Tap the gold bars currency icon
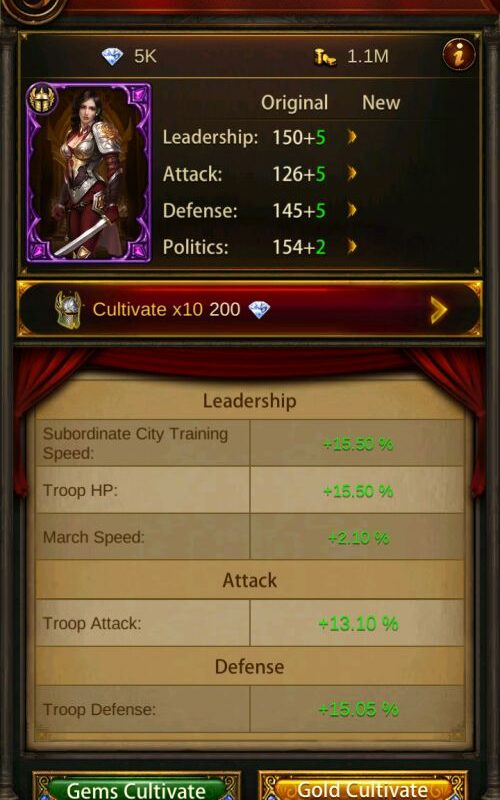The image size is (500, 800). point(325,57)
